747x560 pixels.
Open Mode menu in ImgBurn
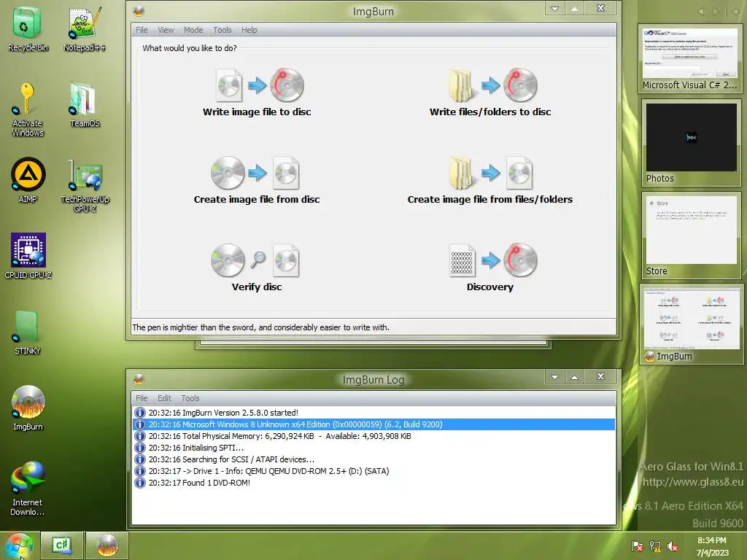193,30
